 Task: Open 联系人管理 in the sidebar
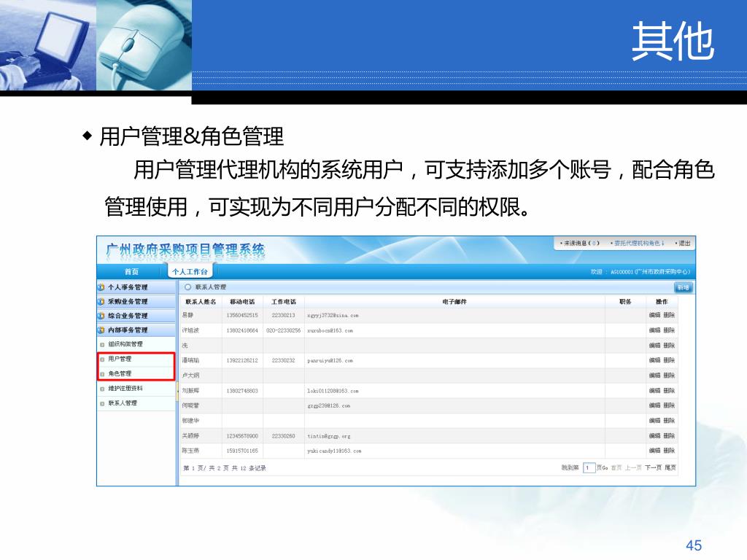click(123, 402)
